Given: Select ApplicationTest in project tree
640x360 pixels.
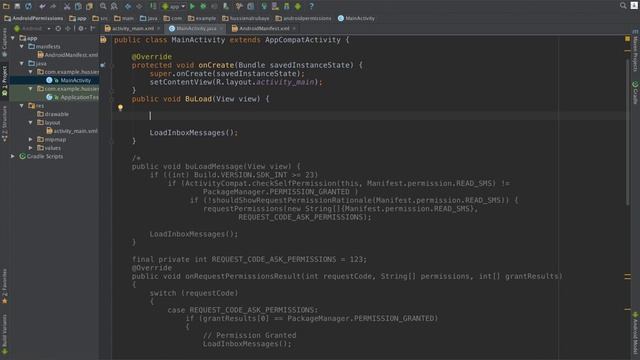Looking at the screenshot, I should (72, 97).
